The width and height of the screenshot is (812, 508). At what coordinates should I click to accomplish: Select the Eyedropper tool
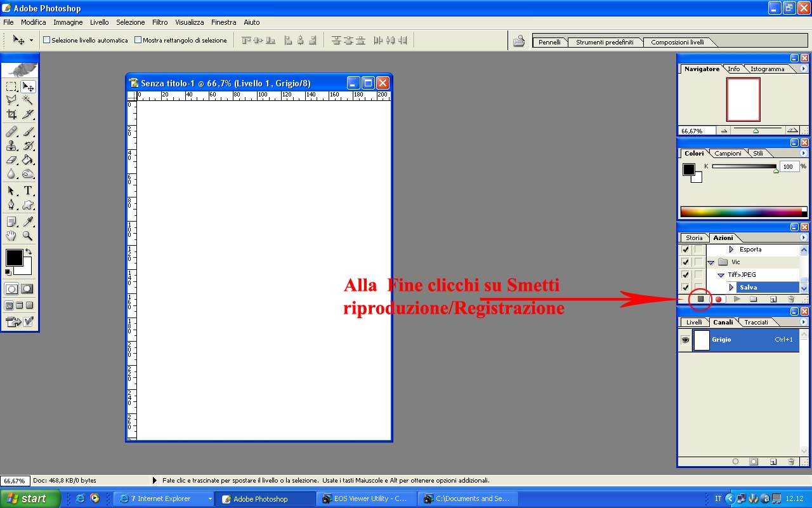[x=28, y=222]
